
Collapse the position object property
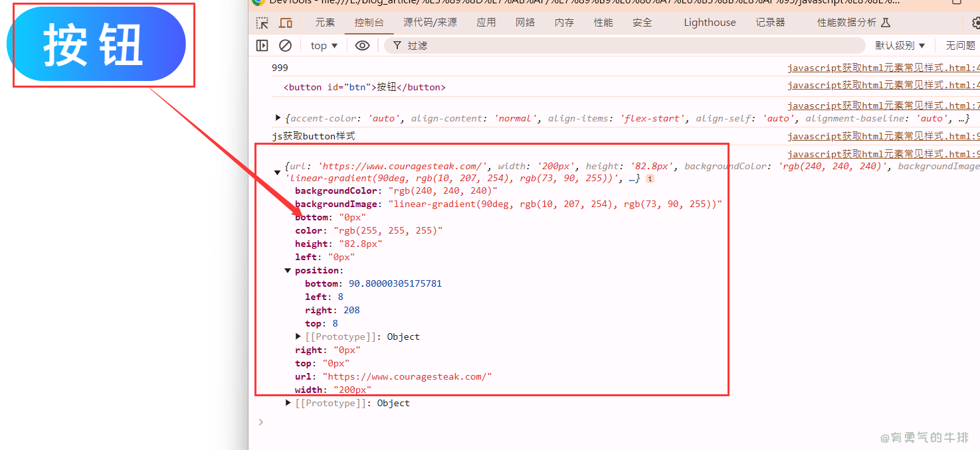(x=288, y=270)
